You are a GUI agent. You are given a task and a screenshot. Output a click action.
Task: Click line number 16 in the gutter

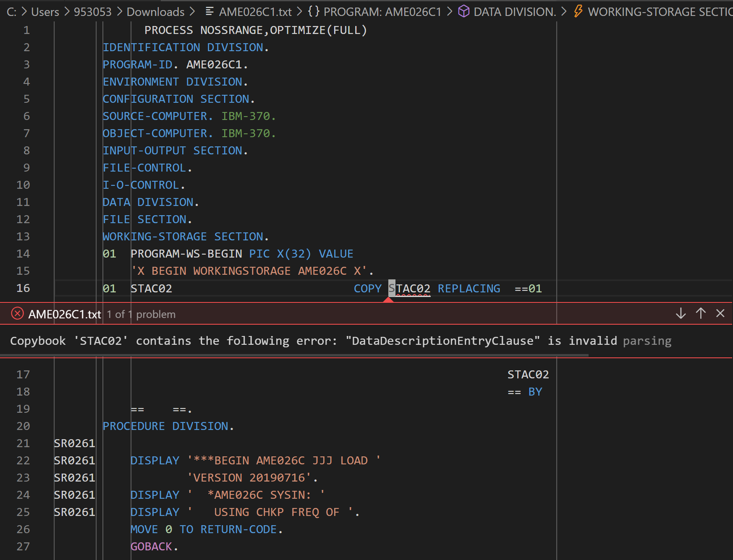(24, 288)
